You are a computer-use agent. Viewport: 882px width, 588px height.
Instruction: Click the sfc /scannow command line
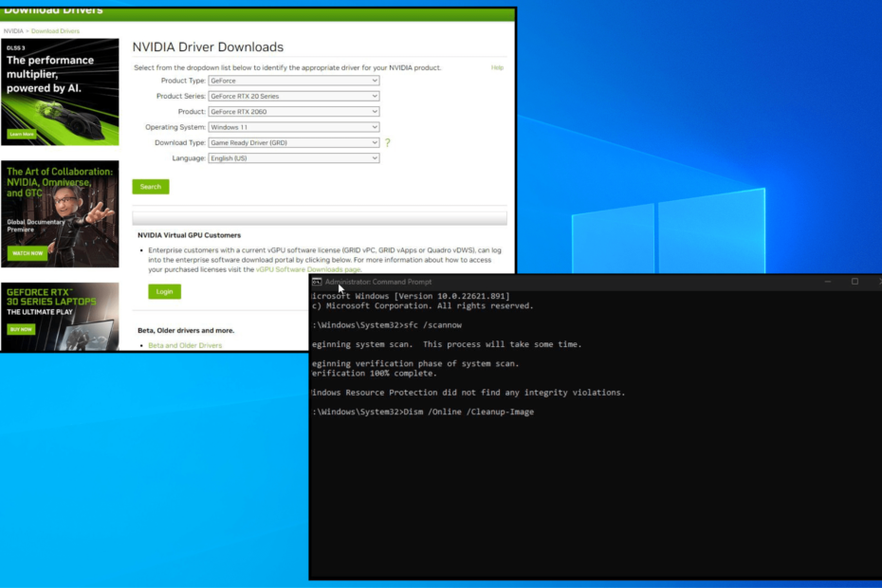tap(387, 325)
